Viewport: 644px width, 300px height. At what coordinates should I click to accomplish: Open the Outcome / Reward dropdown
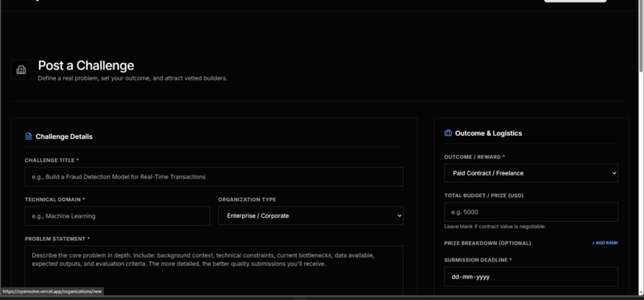pyautogui.click(x=531, y=173)
